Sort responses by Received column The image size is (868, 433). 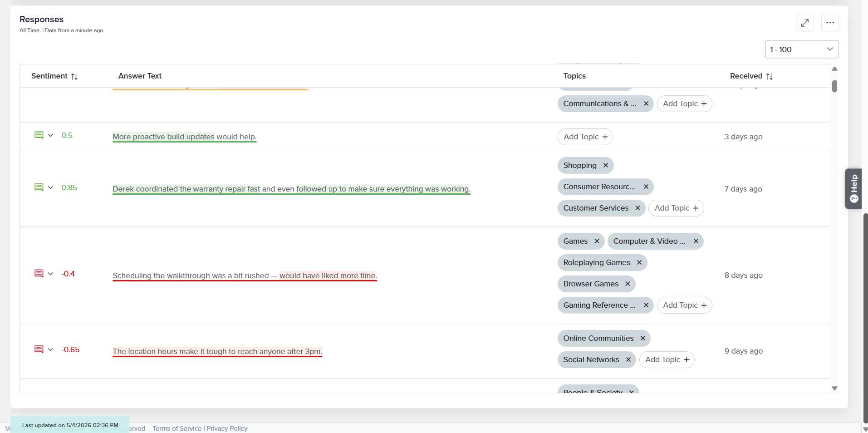pyautogui.click(x=769, y=76)
